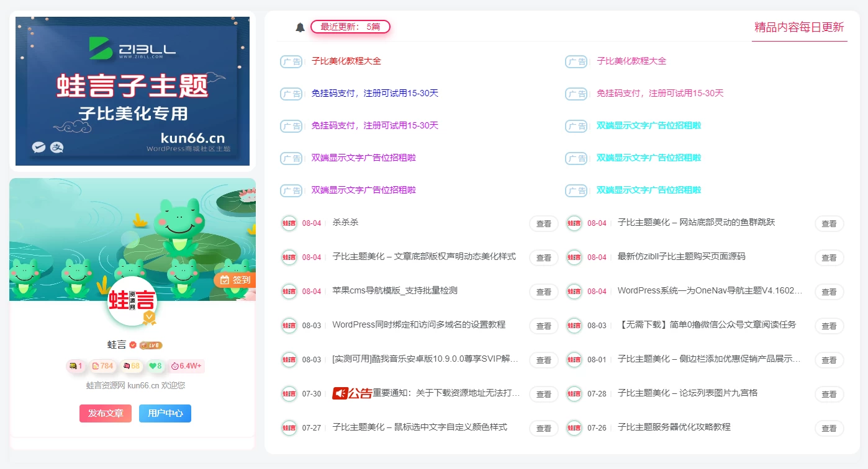Open 网站底部灵动的鱼群跳跃 post
Image resolution: width=868 pixels, height=469 pixels.
[696, 222]
